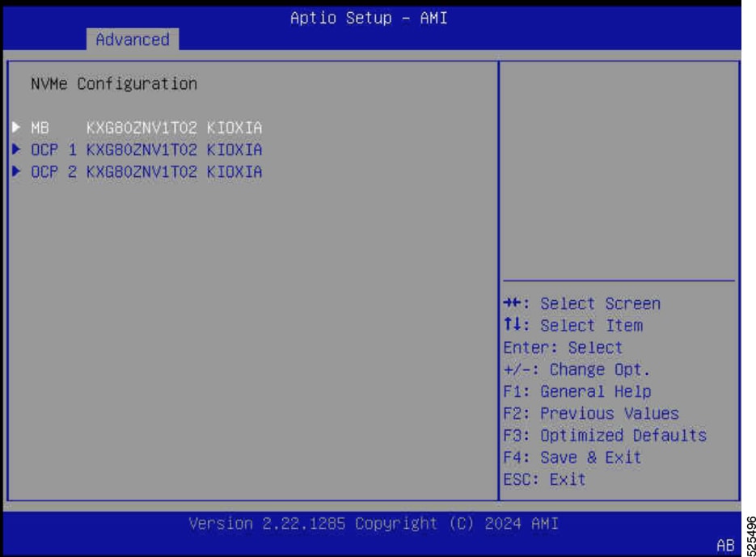Click the F2: Previous Values line

[591, 413]
